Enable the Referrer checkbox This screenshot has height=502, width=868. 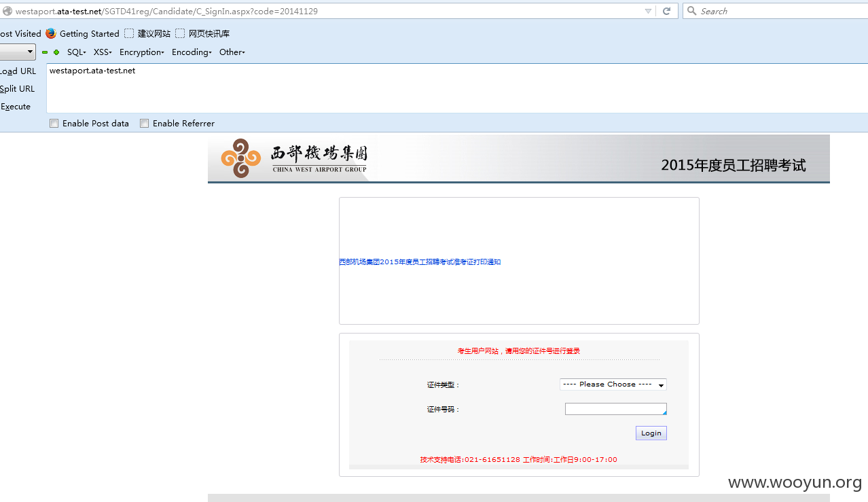tap(144, 124)
